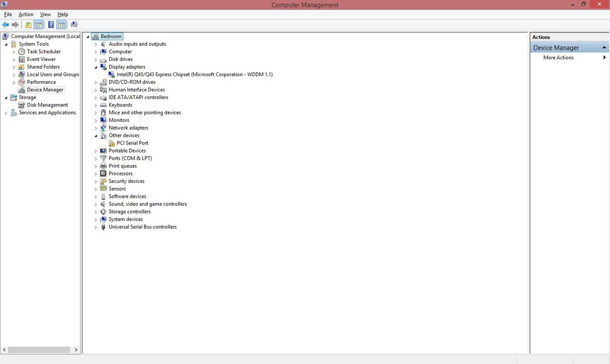
Task: Expand the Ports (COM & LPT) category
Action: pyautogui.click(x=96, y=159)
